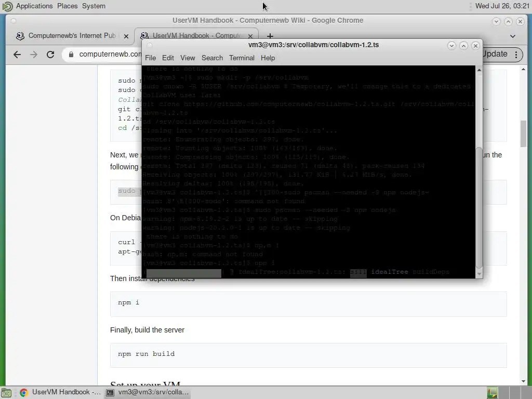Open a new Chrome tab
This screenshot has width=532, height=399.
point(270,36)
